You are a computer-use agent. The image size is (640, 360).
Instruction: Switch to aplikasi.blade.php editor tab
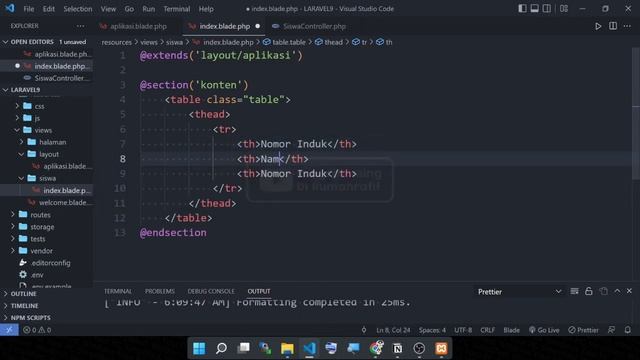pyautogui.click(x=138, y=26)
